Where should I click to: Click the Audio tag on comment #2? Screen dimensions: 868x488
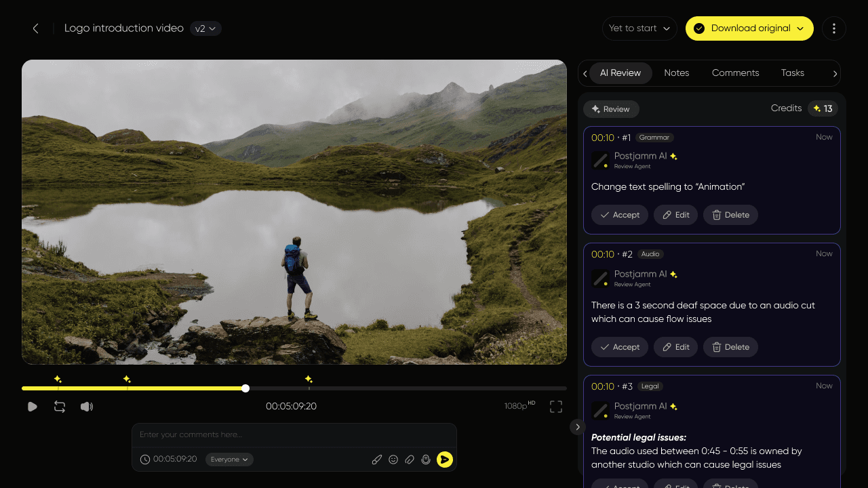pyautogui.click(x=650, y=254)
